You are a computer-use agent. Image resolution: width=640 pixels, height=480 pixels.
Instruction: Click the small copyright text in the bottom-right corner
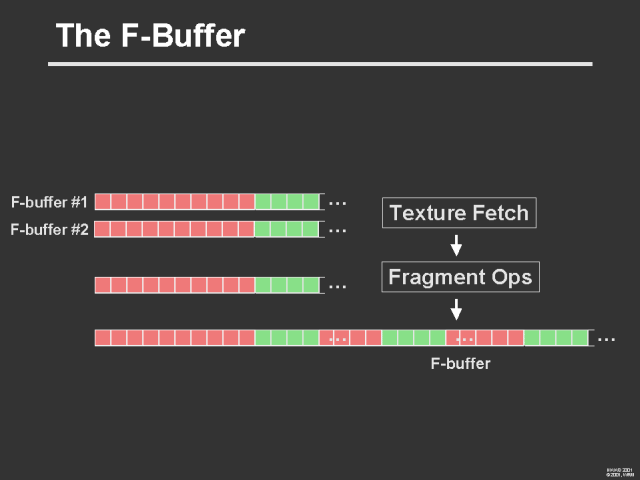point(620,470)
